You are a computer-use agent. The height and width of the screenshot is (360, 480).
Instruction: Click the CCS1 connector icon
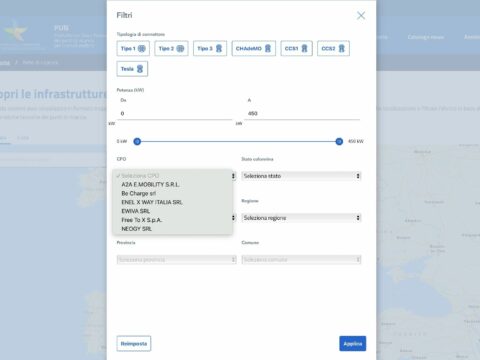[304, 48]
